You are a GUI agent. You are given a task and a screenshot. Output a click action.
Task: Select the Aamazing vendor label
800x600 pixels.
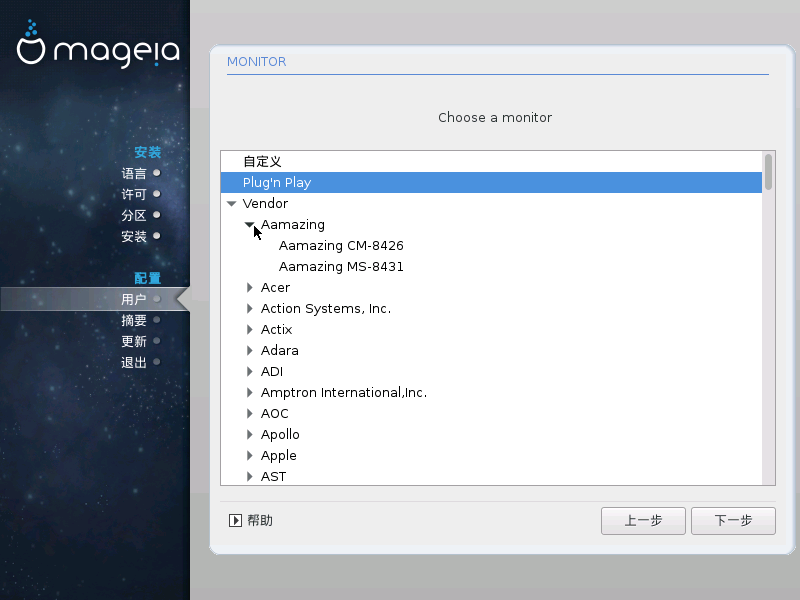click(292, 224)
